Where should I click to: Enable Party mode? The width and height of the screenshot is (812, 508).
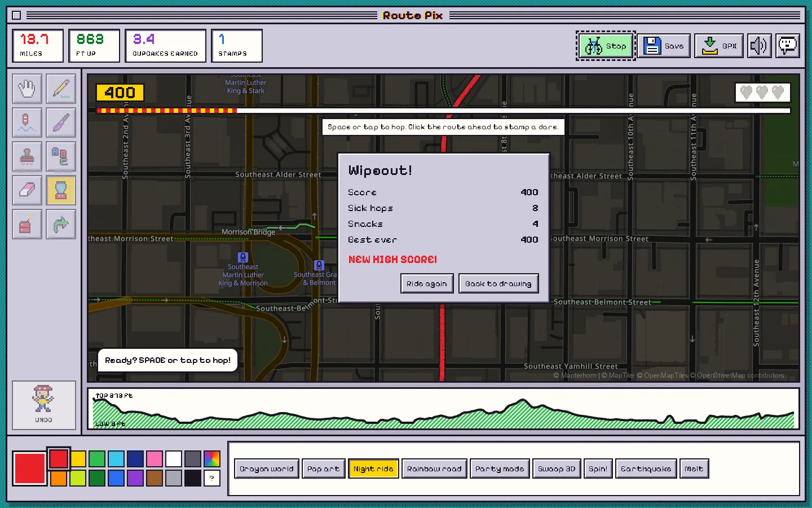(x=500, y=468)
